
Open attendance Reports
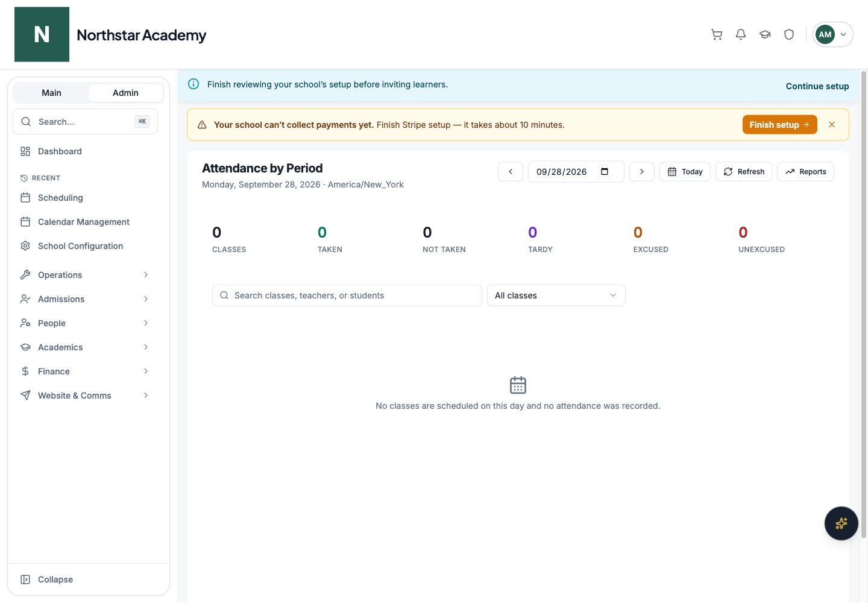(x=806, y=172)
